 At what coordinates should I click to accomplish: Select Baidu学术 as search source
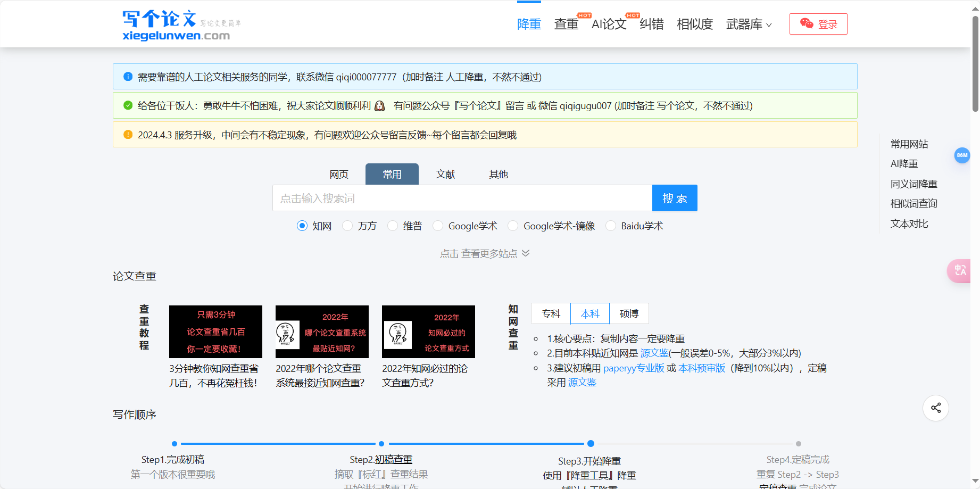tap(611, 226)
